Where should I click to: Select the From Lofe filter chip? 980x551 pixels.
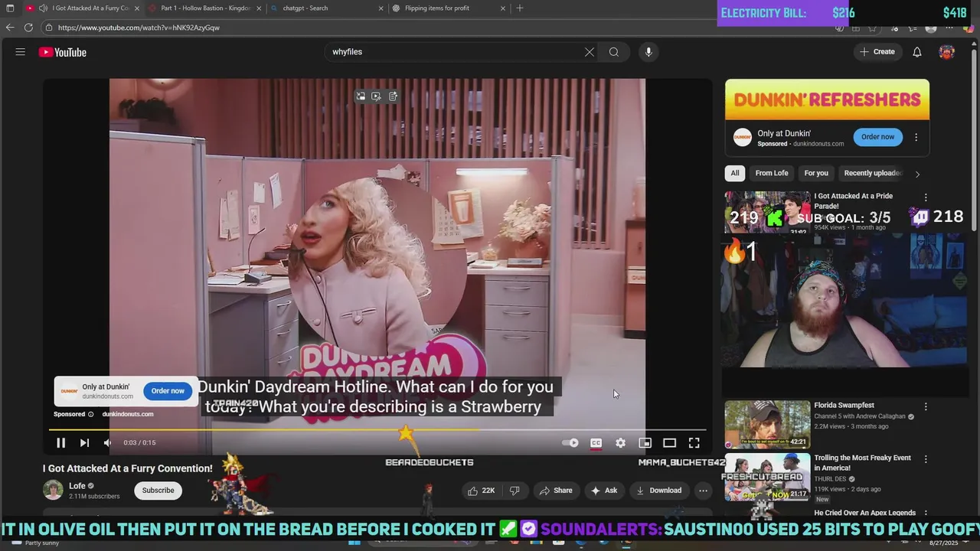[x=772, y=173]
